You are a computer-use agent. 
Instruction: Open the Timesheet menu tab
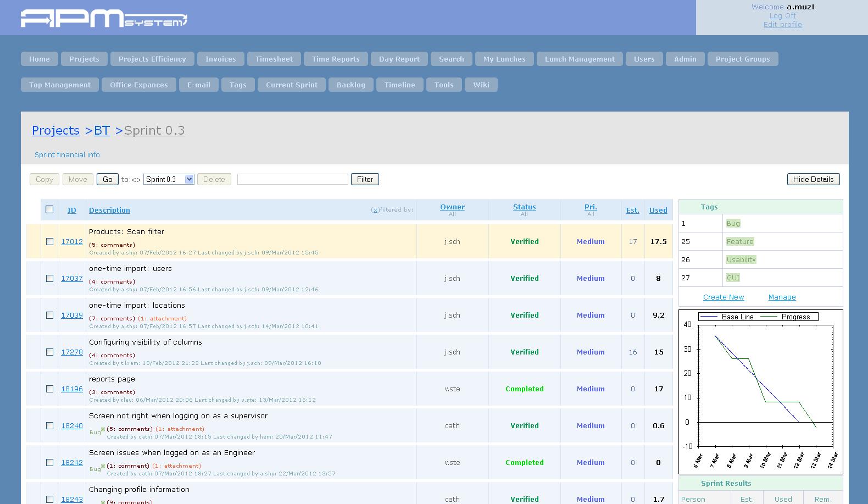coord(274,59)
